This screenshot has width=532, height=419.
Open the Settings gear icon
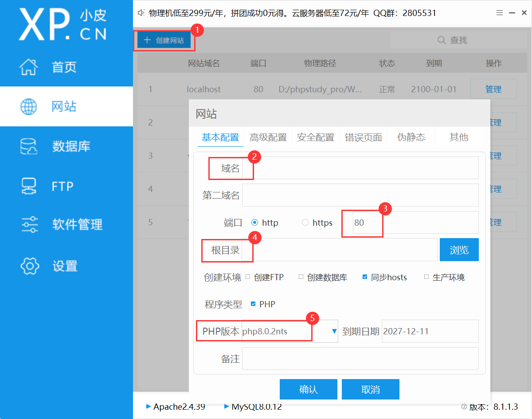pyautogui.click(x=29, y=266)
